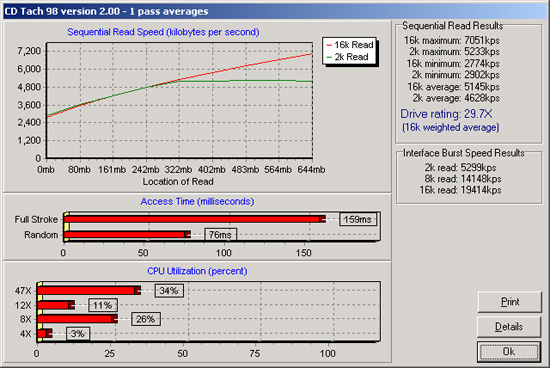Click the Access Time (milliseconds) heading
The height and width of the screenshot is (368, 550).
pos(197,201)
